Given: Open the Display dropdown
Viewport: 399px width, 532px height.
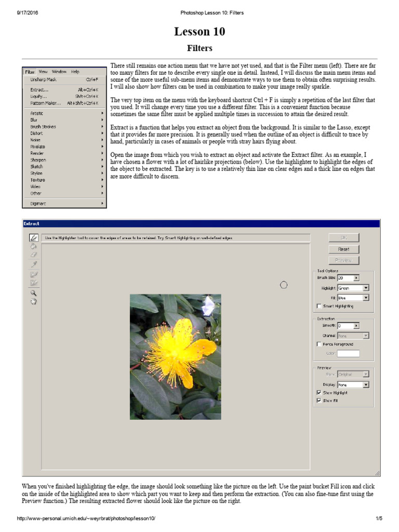Looking at the screenshot, I should (x=366, y=385).
